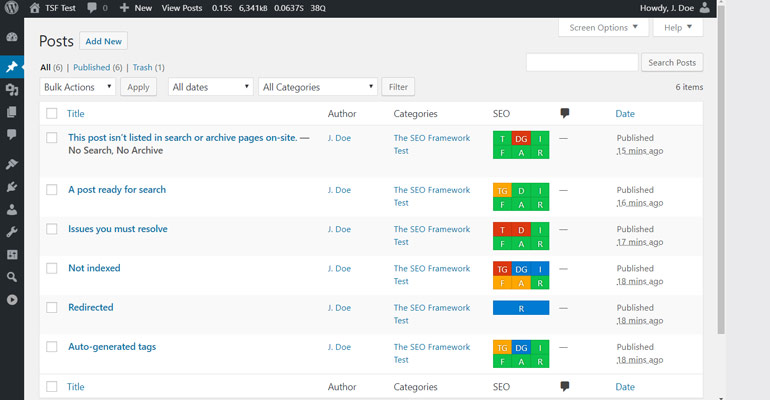This screenshot has height=400, width=770.
Task: Click the red DG SEO badge on first post
Action: [x=521, y=138]
